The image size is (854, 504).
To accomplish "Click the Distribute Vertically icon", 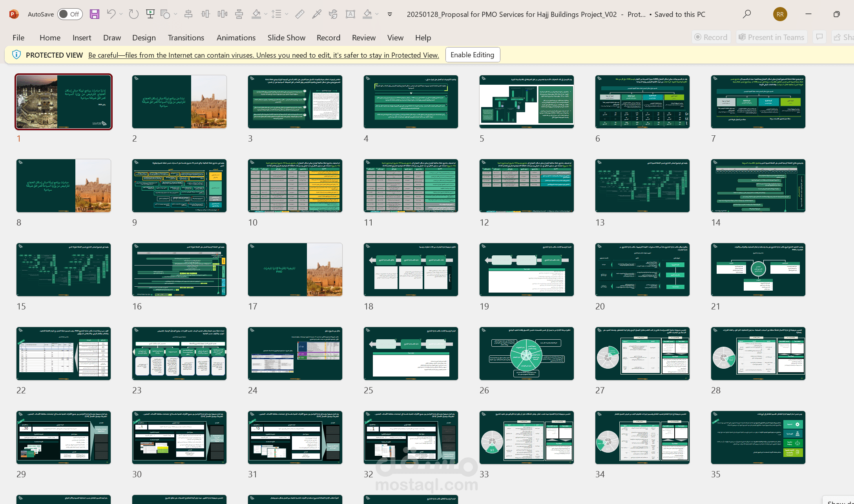I will 239,14.
